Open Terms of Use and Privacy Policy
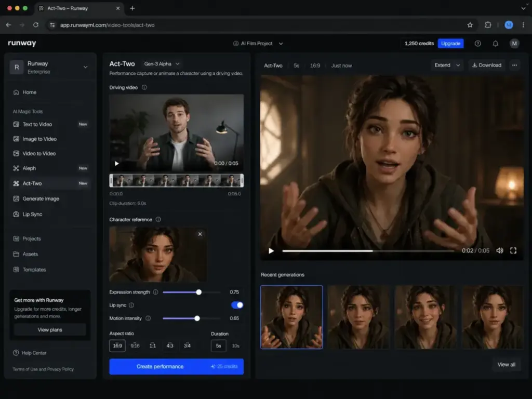532x399 pixels. pyautogui.click(x=43, y=369)
